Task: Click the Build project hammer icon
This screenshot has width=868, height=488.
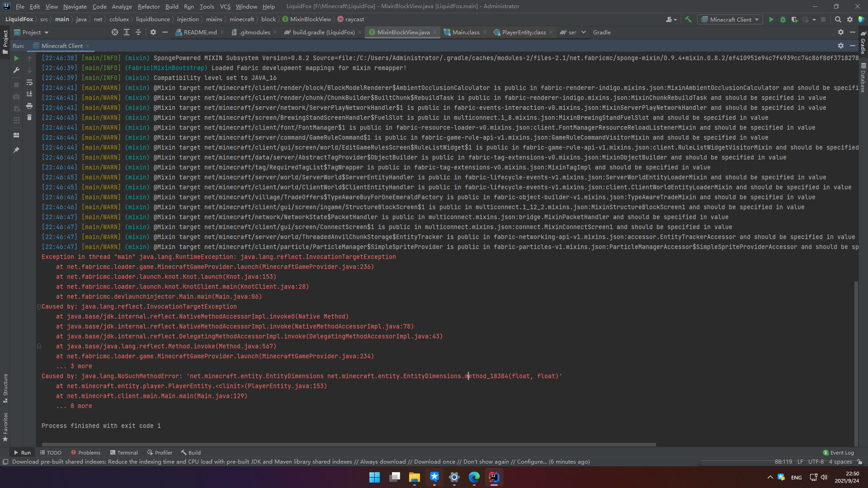Action: (x=688, y=19)
